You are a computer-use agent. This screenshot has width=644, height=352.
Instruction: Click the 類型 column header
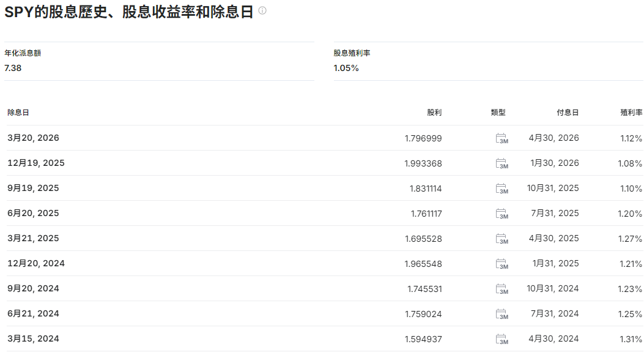point(498,113)
